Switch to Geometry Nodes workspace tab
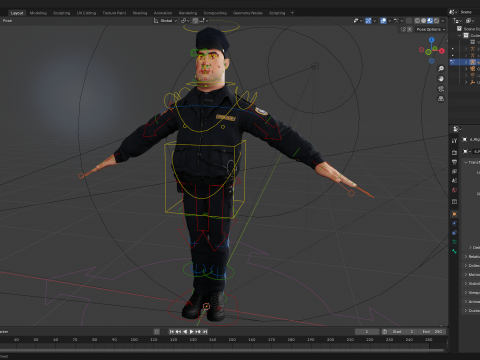480x360 pixels. pyautogui.click(x=248, y=13)
